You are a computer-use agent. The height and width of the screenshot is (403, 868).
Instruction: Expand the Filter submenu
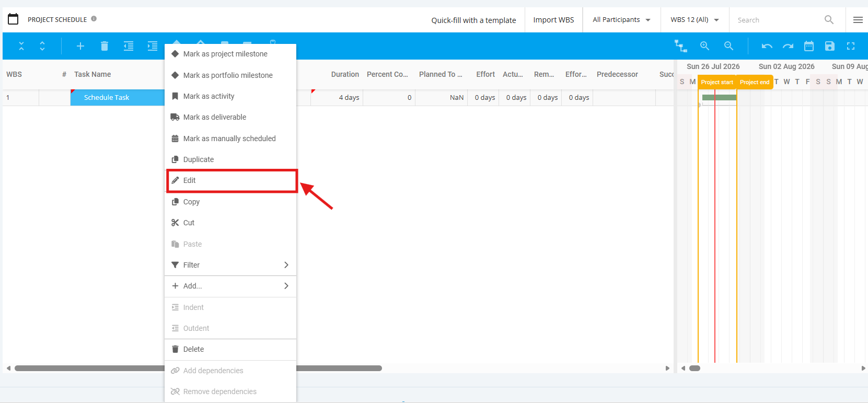[230, 265]
